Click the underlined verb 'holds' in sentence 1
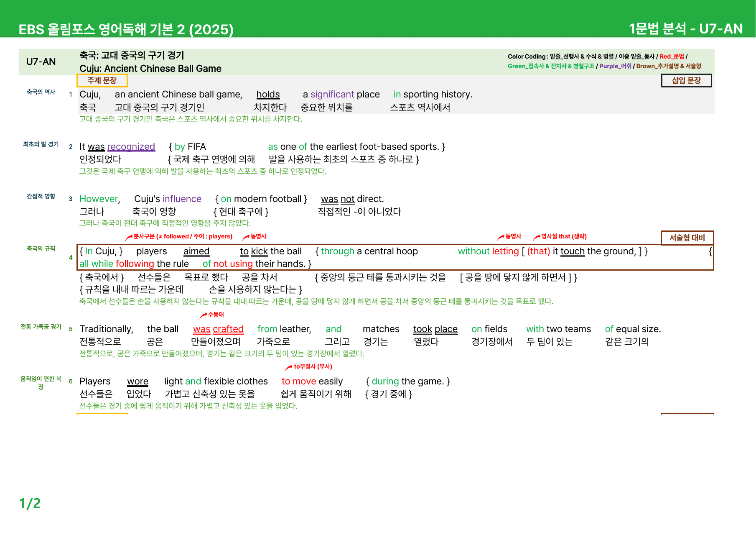 click(x=268, y=95)
